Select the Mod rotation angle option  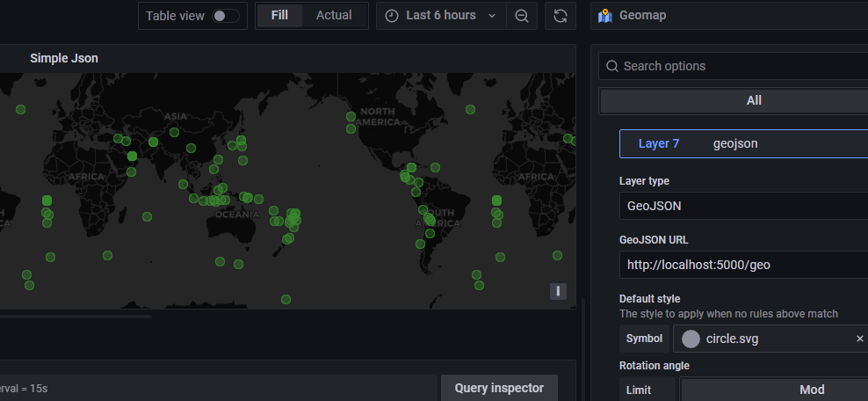click(x=773, y=390)
